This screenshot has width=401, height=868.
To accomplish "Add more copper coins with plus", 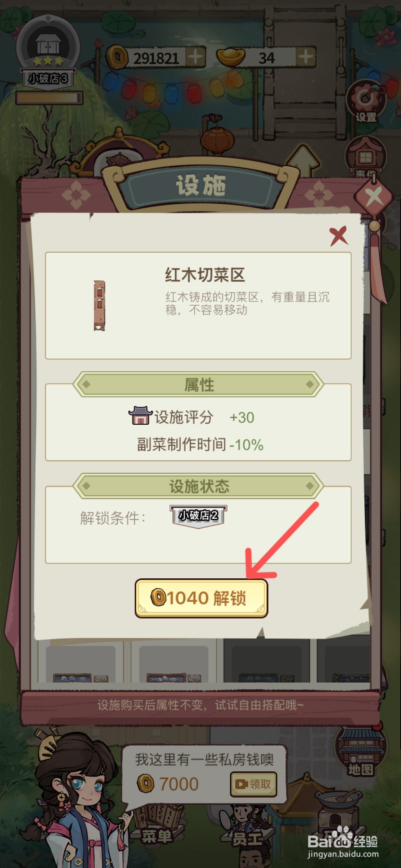I will click(x=196, y=57).
